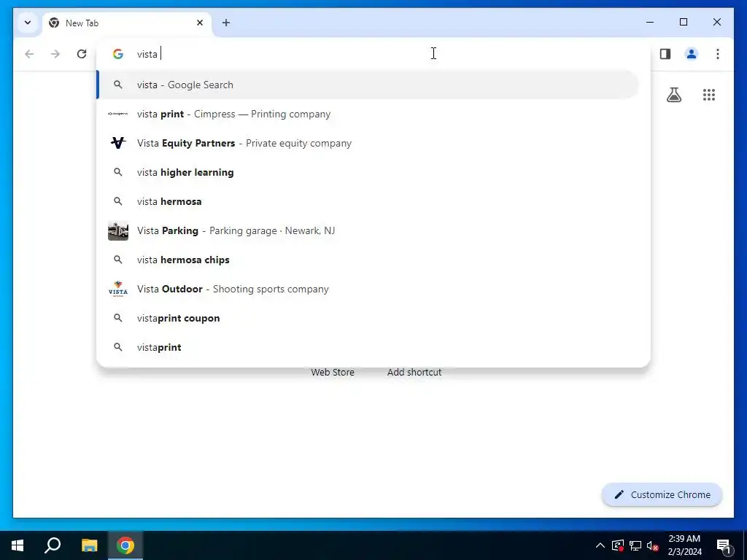Open the tab search dropdown arrow
This screenshot has height=560, width=747.
28,23
